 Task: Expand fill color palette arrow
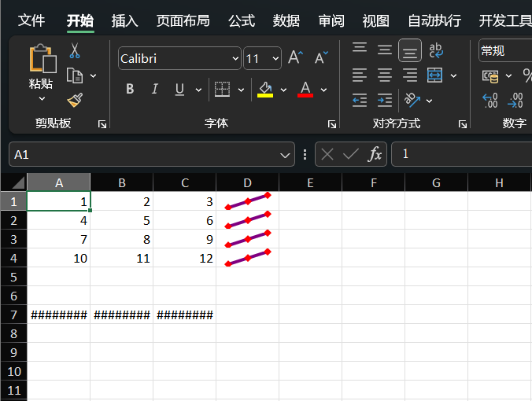283,90
